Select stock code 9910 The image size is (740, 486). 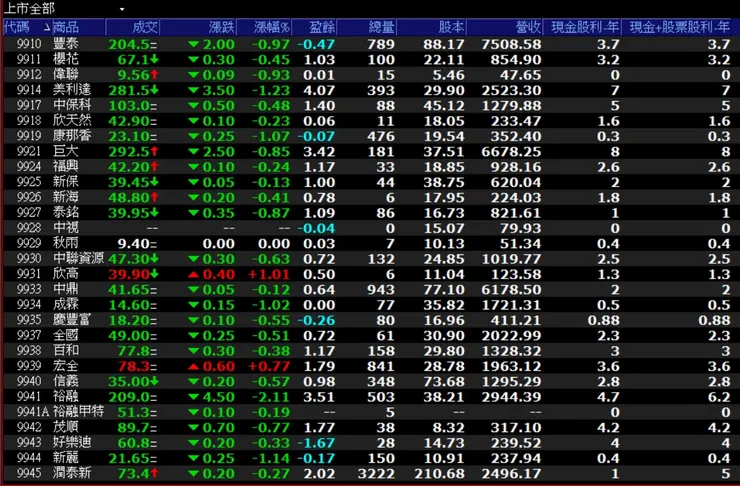[29, 44]
